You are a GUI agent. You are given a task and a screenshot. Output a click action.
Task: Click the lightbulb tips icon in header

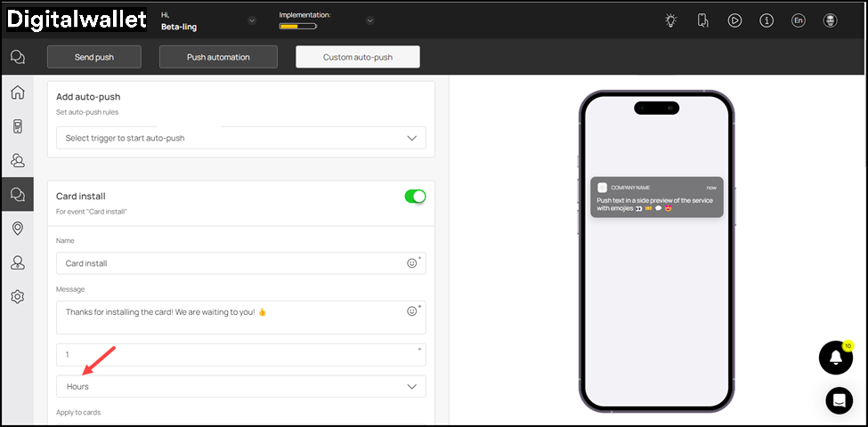670,20
